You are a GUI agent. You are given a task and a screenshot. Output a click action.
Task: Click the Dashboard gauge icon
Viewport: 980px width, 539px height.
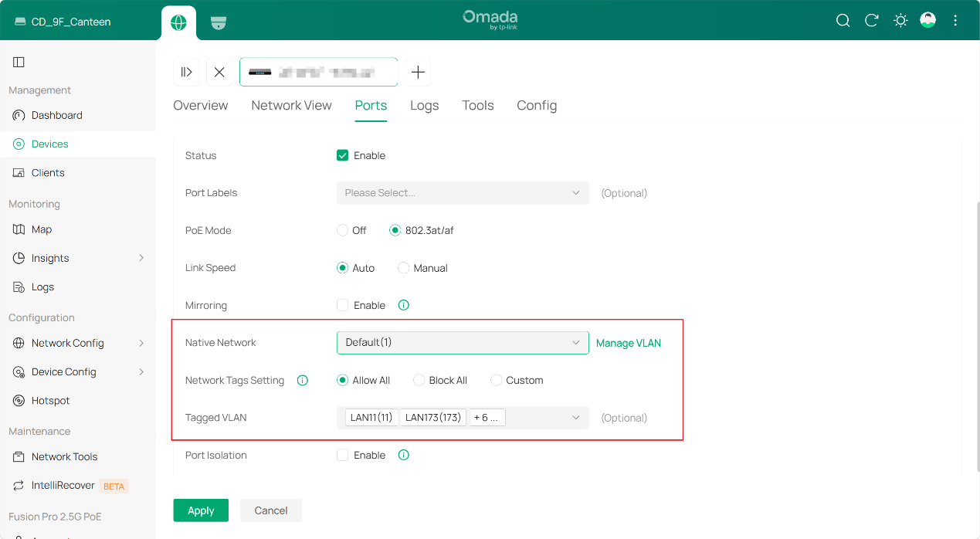(19, 115)
